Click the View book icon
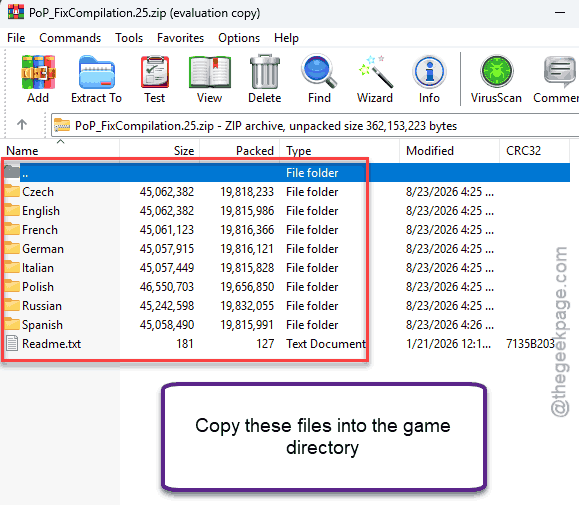The height and width of the screenshot is (505, 579). pos(210,72)
